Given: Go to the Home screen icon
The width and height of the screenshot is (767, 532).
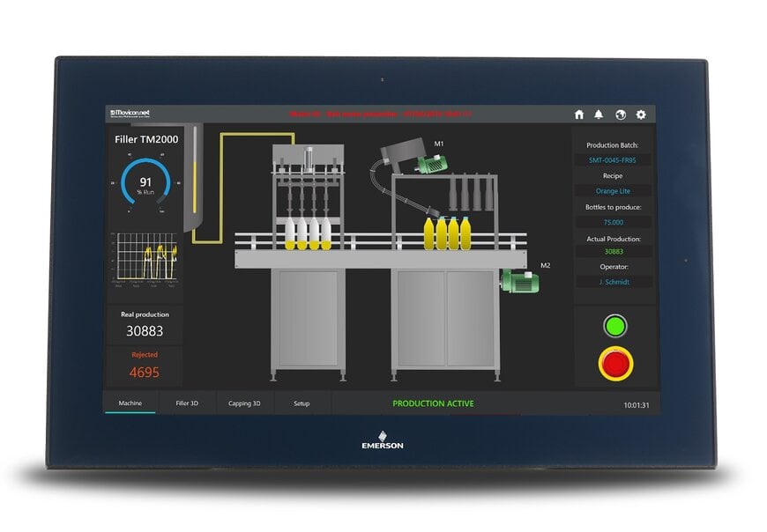Looking at the screenshot, I should (579, 115).
